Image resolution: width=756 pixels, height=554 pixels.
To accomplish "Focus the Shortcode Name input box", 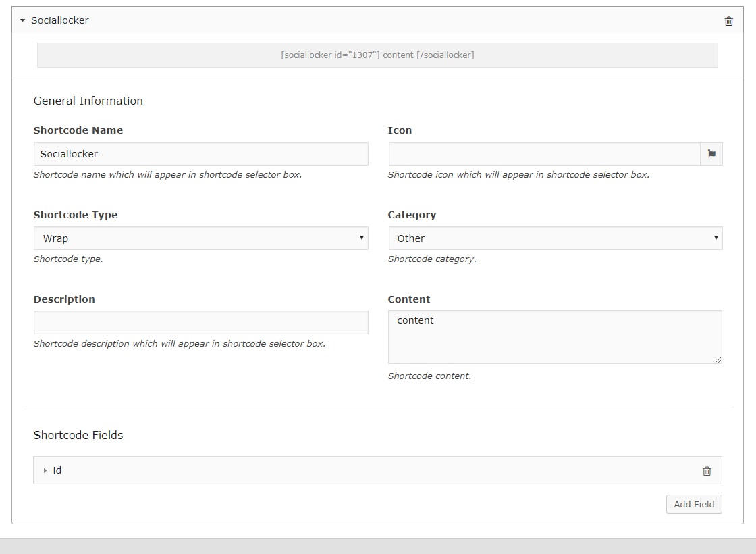I will (x=200, y=154).
